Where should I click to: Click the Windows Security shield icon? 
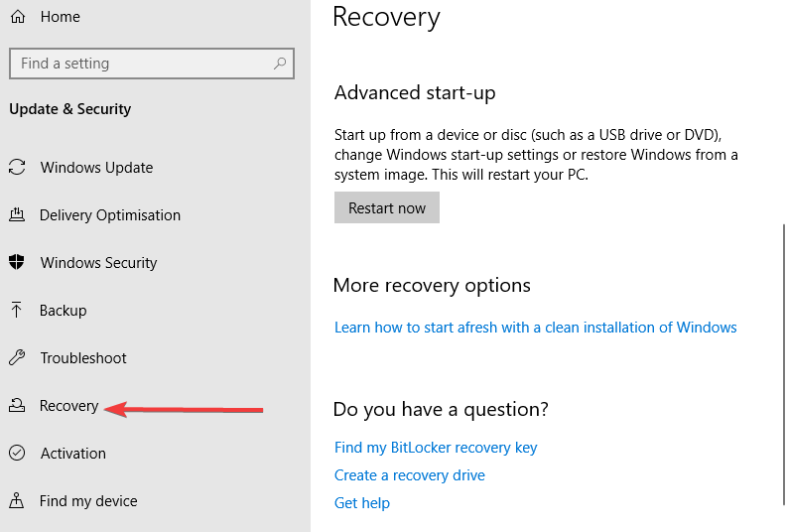click(17, 262)
